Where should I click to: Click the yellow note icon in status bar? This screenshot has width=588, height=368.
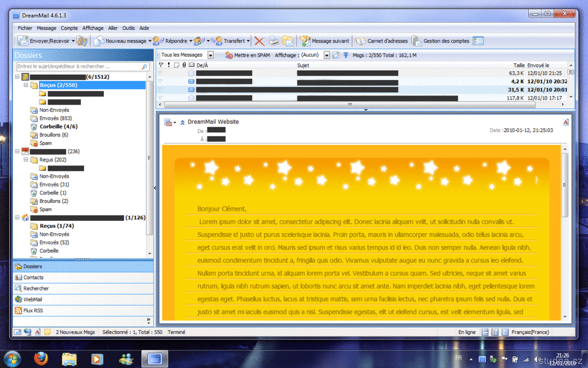pyautogui.click(x=47, y=332)
